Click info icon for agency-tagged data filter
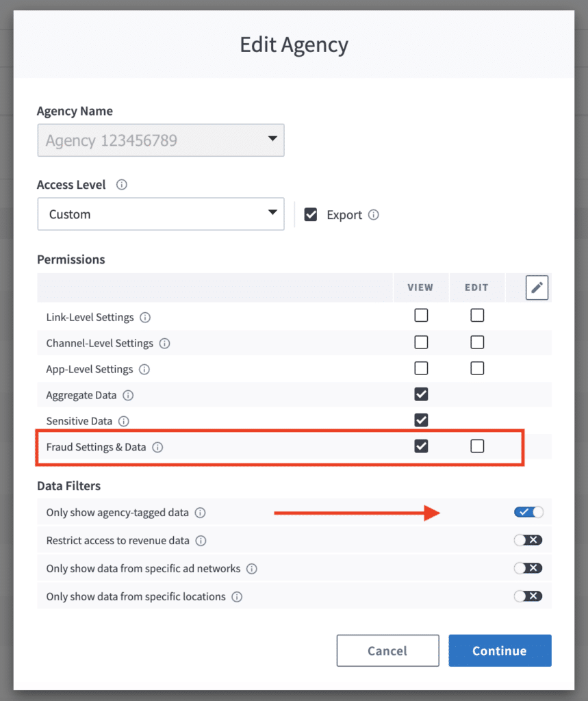This screenshot has width=588, height=701. pos(201,513)
